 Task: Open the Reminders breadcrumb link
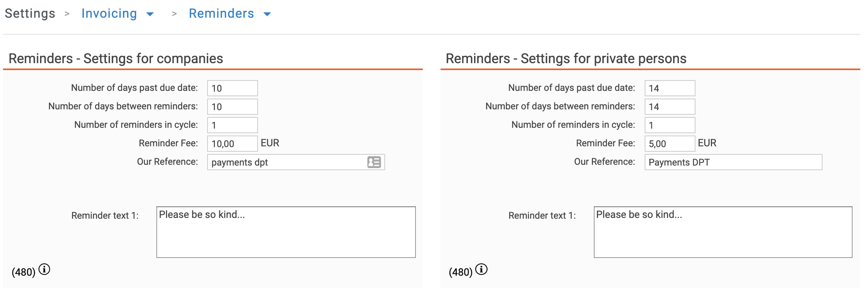(221, 13)
